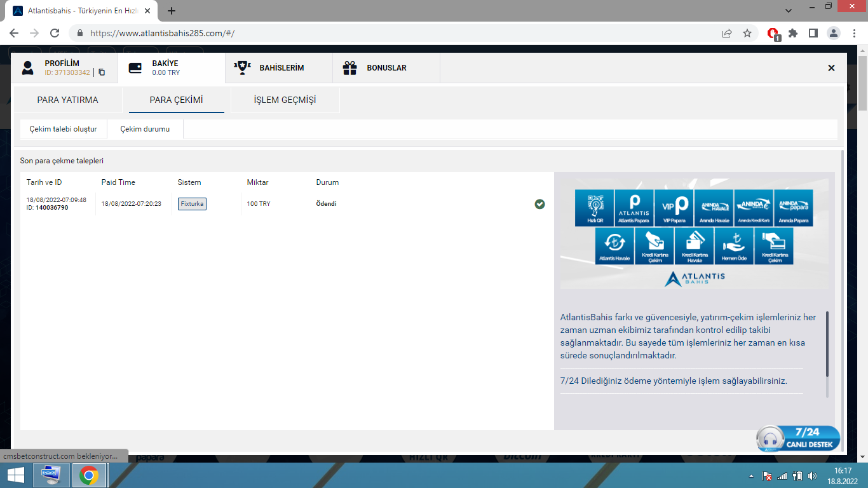This screenshot has width=868, height=488.
Task: Switch to Para Yatırma tab
Action: click(67, 100)
